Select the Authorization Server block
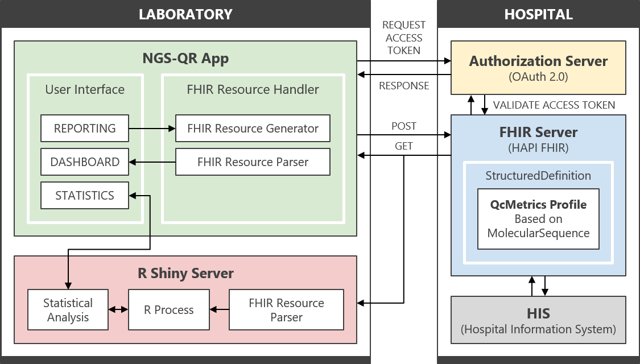 tap(538, 68)
